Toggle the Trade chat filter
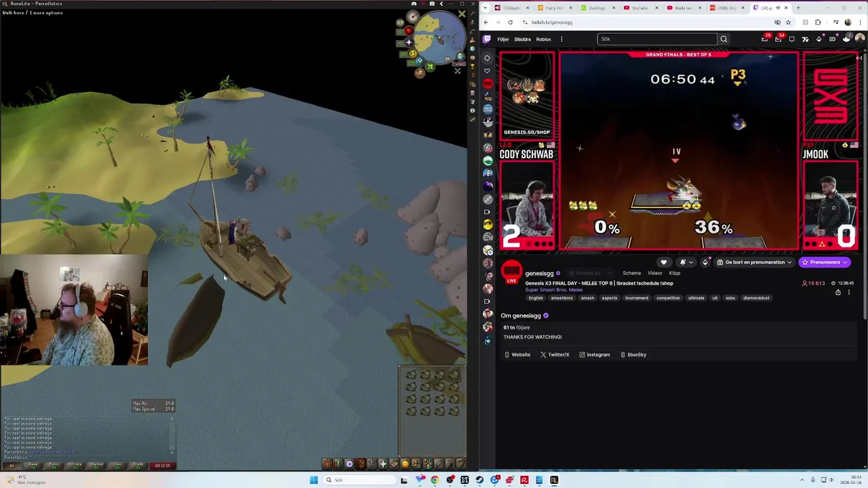 click(x=138, y=465)
